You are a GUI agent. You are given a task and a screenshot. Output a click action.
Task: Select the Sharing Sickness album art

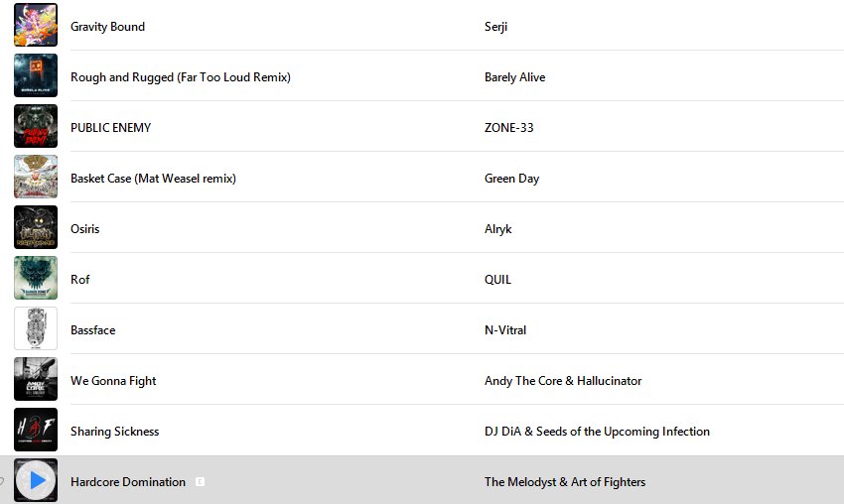pos(36,430)
